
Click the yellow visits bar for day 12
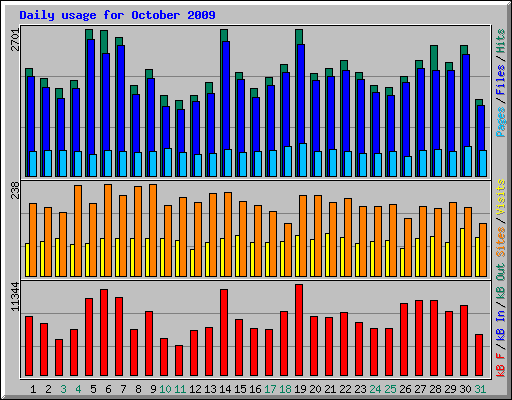[x=192, y=263]
